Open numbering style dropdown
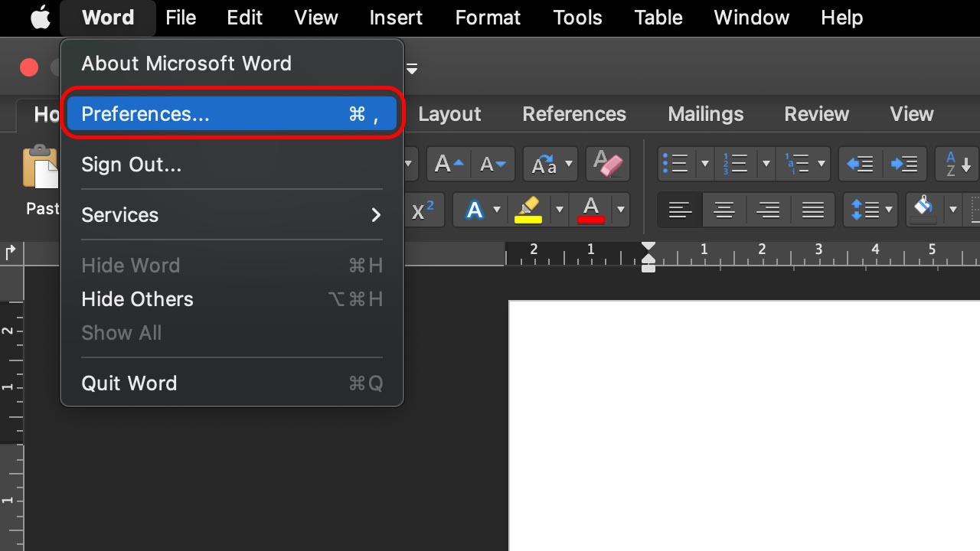980x551 pixels. [765, 164]
